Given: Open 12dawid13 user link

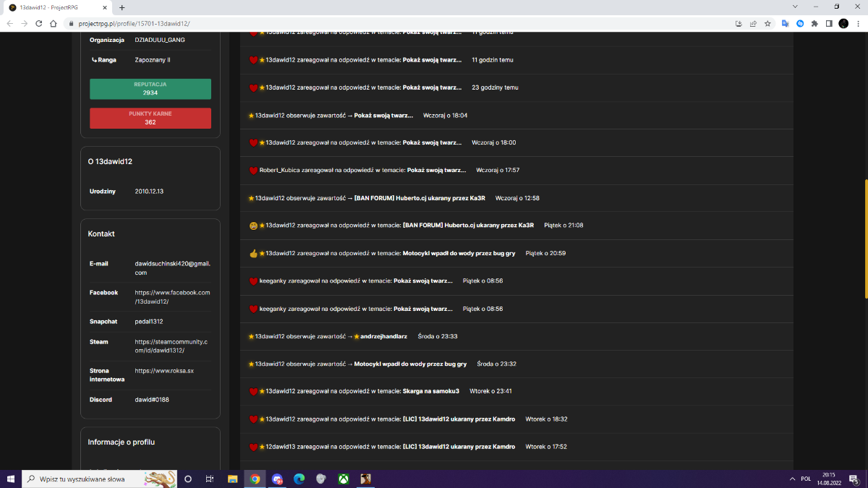Looking at the screenshot, I should click(x=281, y=447).
